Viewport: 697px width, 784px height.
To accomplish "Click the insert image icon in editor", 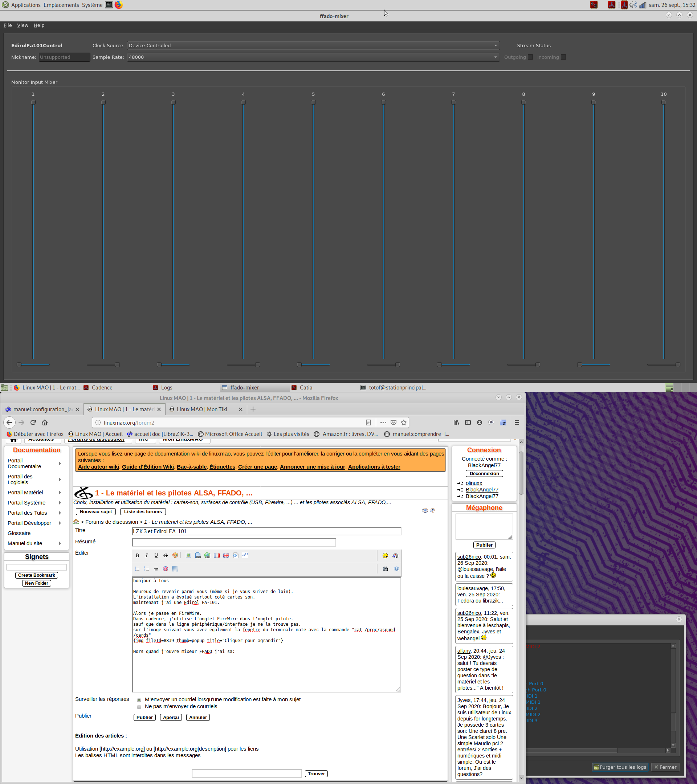I will pos(188,555).
